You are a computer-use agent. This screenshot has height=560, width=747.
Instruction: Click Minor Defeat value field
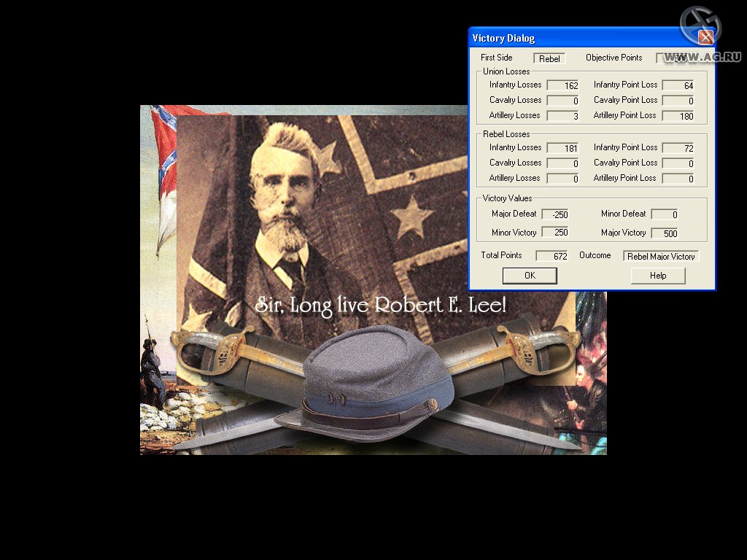665,214
